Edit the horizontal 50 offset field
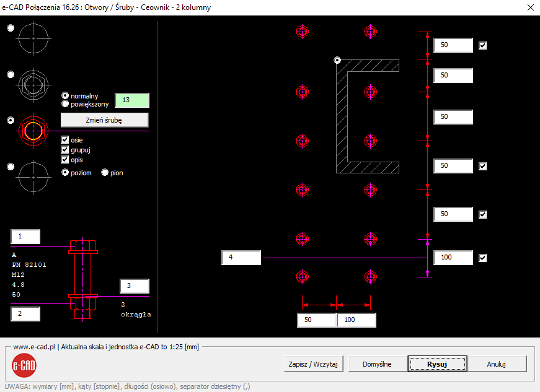The width and height of the screenshot is (540, 392). pos(316,320)
